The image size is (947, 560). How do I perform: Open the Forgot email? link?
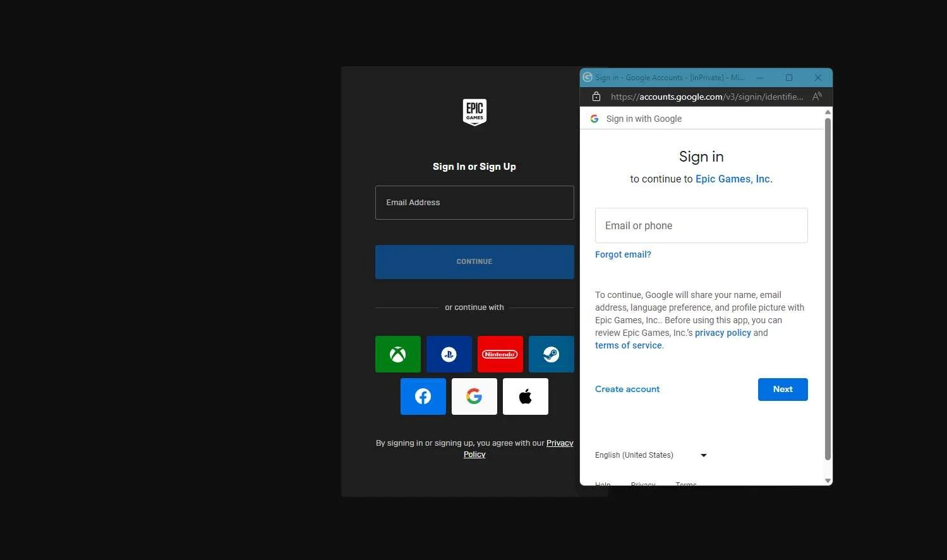tap(623, 254)
